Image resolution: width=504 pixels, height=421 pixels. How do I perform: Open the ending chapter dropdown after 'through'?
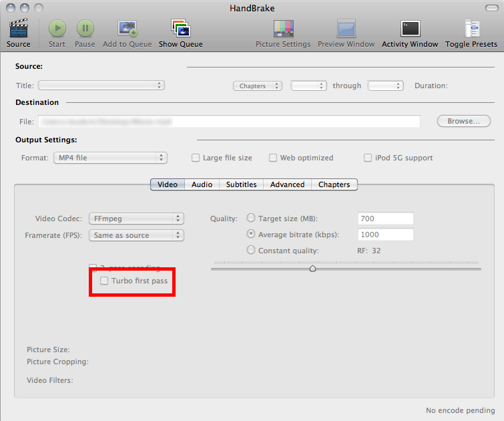385,86
